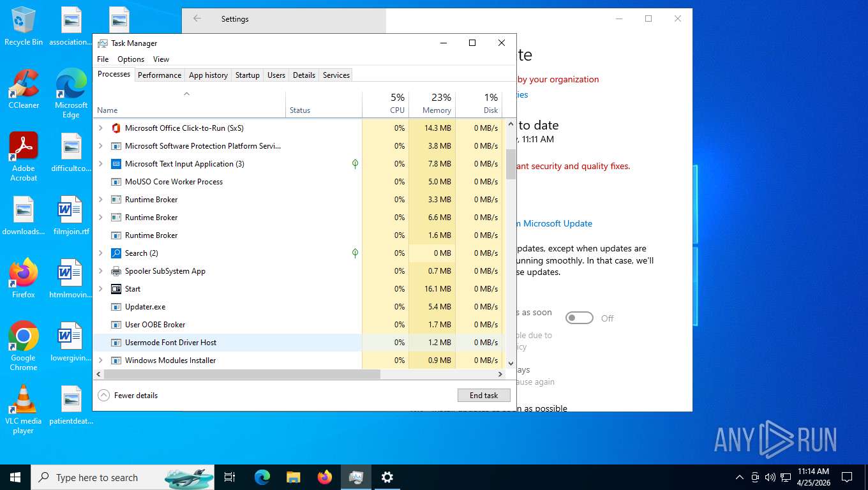This screenshot has width=868, height=490.
Task: Click the Microsoft Office Click-to-Run process icon
Action: [x=116, y=128]
